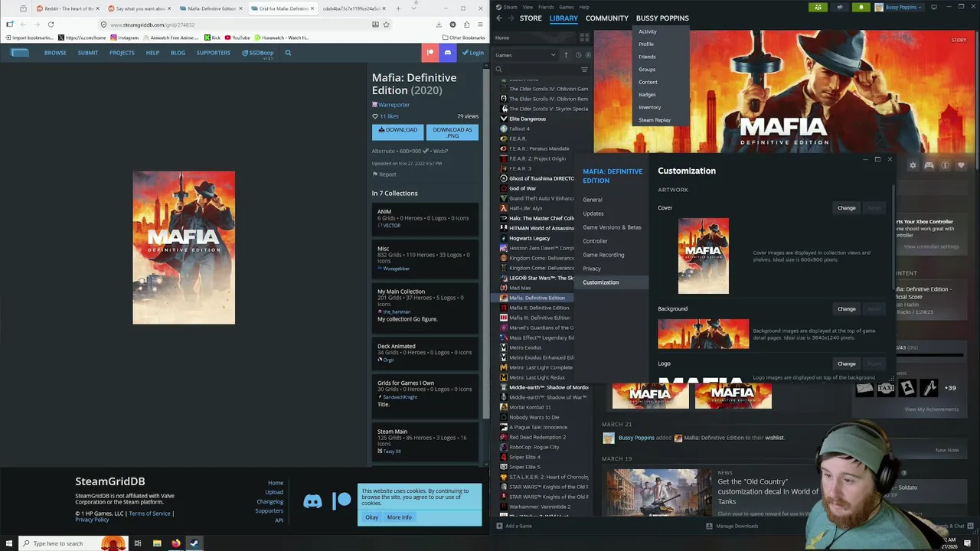Click the likes heart icon on the grid
Screen dimensions: 980x551
[x=375, y=116]
